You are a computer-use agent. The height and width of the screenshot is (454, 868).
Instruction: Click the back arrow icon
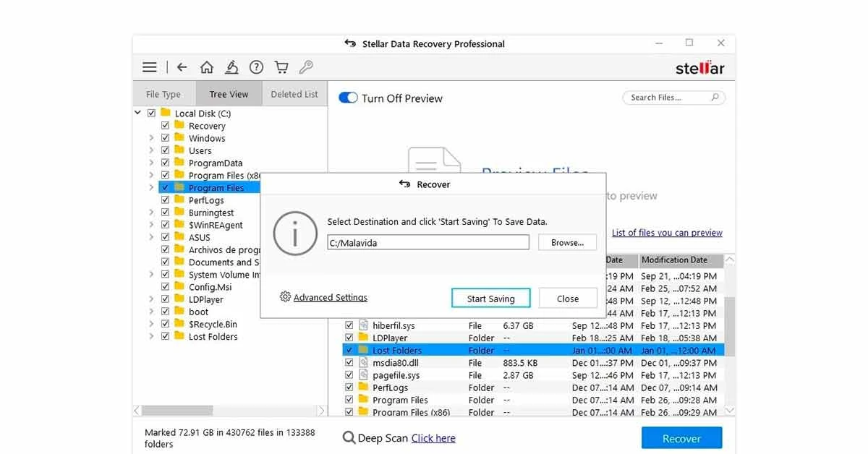182,67
